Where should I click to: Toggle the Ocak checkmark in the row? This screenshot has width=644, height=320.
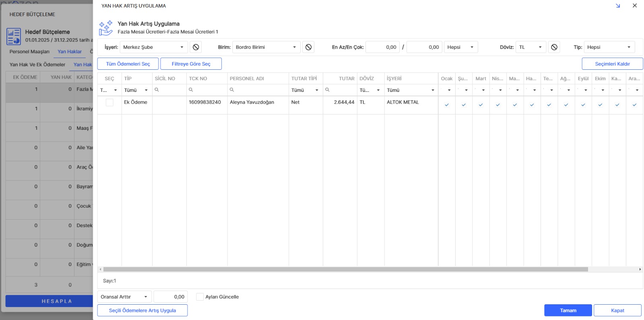coord(447,105)
